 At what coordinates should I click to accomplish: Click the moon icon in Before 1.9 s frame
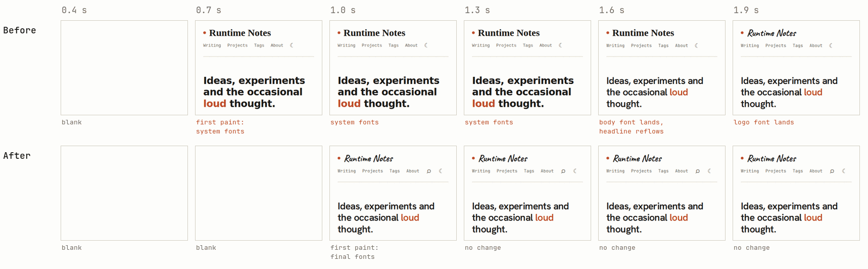[x=831, y=46]
